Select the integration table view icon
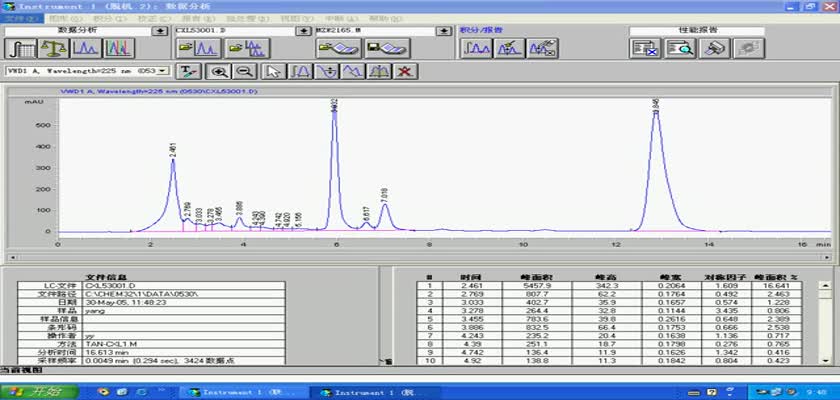The width and height of the screenshot is (840, 400). (21, 49)
